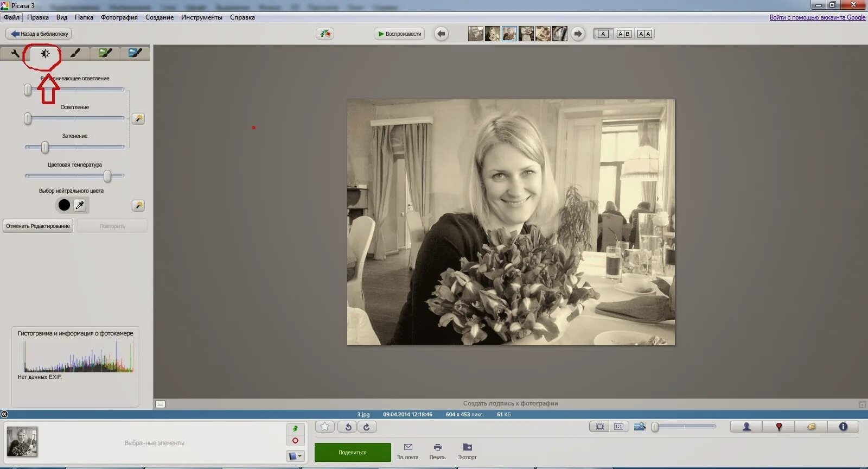
Task: Open the Инструменты menu
Action: coord(202,17)
